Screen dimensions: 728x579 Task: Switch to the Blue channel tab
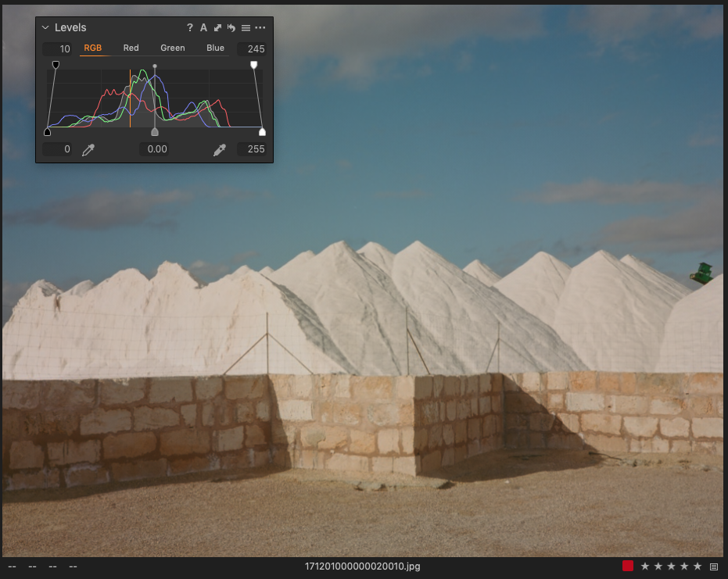pyautogui.click(x=215, y=48)
